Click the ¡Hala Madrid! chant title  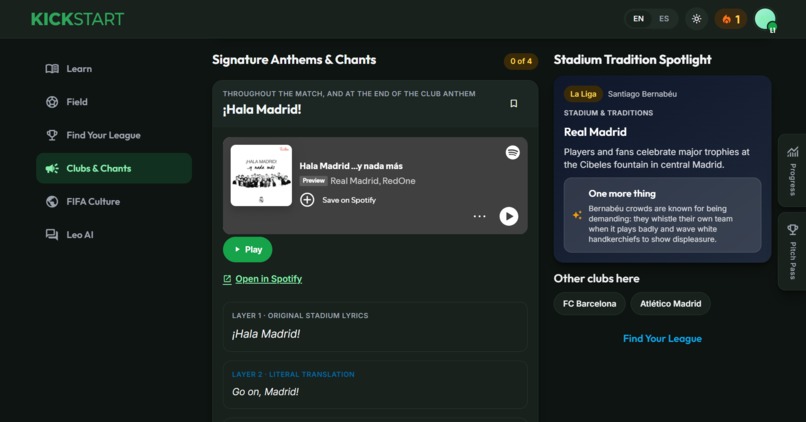point(262,109)
